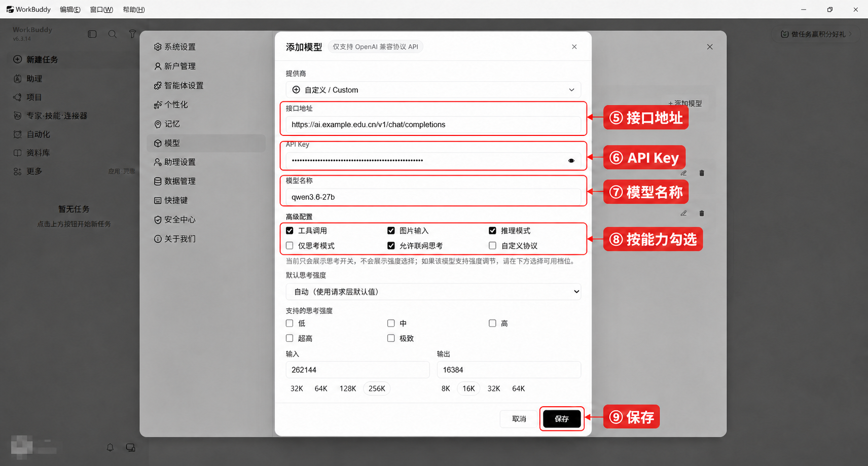868x466 pixels.
Task: Open 窗口(W) menu
Action: tap(101, 10)
